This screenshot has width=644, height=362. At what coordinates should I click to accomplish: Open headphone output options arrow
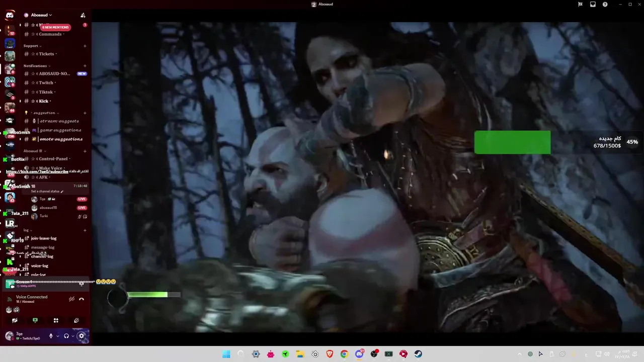click(x=73, y=336)
